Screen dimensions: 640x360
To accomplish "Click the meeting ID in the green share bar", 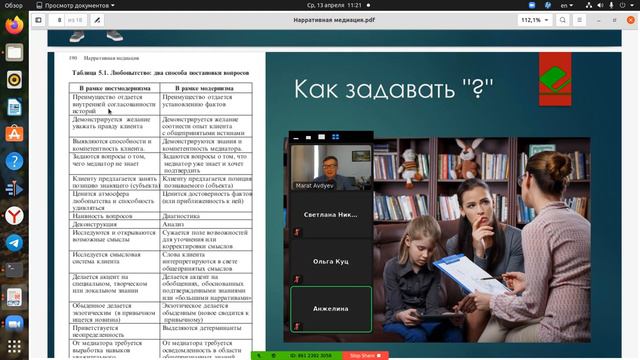I will (x=311, y=356).
